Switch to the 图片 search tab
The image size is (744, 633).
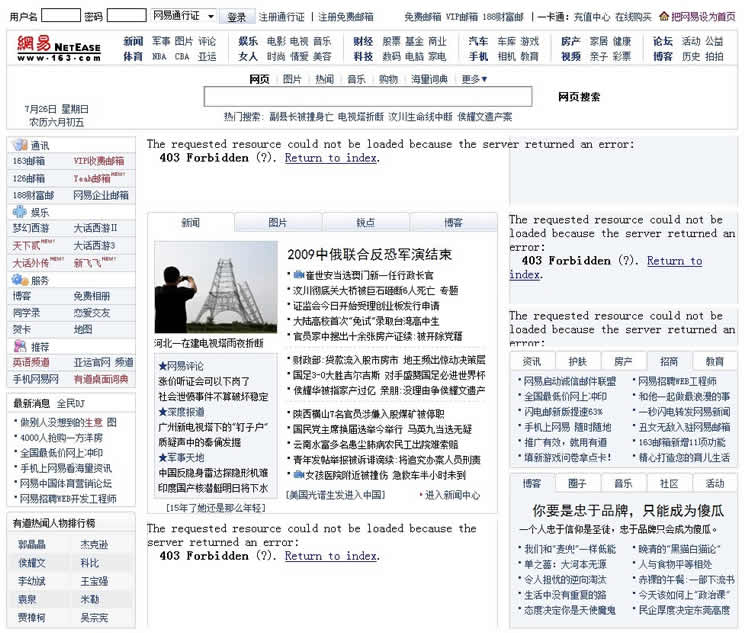pyautogui.click(x=292, y=79)
